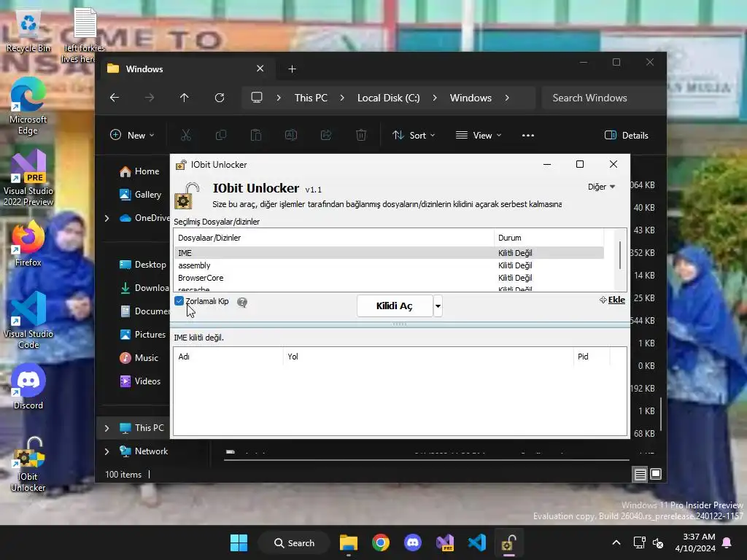Select the BrowserCore row in file list
747x560 pixels.
click(x=389, y=278)
